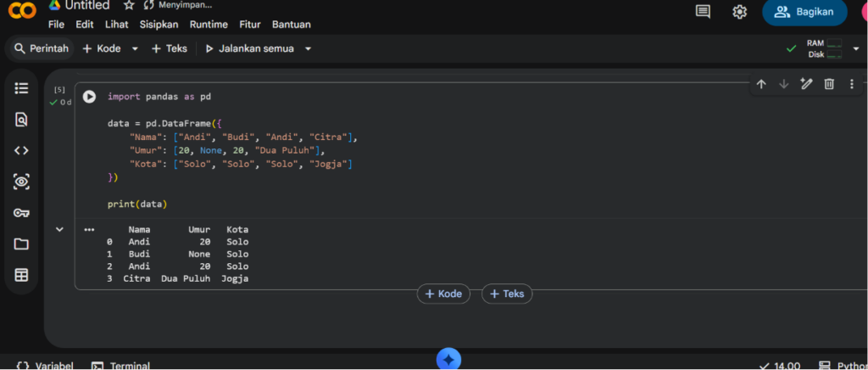
Task: Add code cell from toolbar Kode
Action: pos(102,48)
